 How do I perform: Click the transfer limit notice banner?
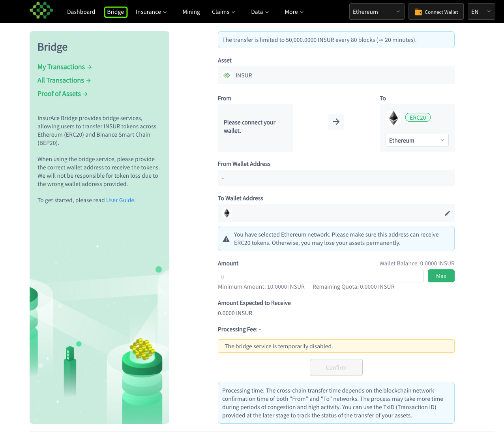point(336,39)
